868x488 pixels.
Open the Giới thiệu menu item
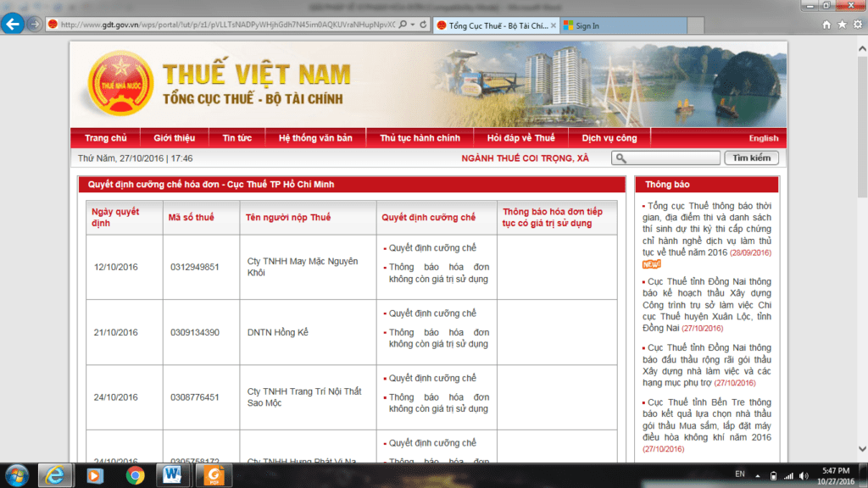(x=174, y=138)
